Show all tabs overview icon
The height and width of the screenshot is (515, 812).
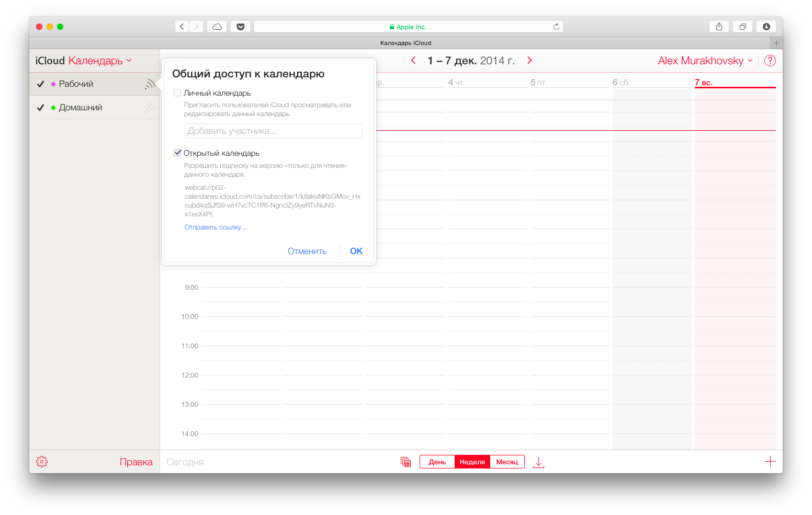[x=742, y=27]
